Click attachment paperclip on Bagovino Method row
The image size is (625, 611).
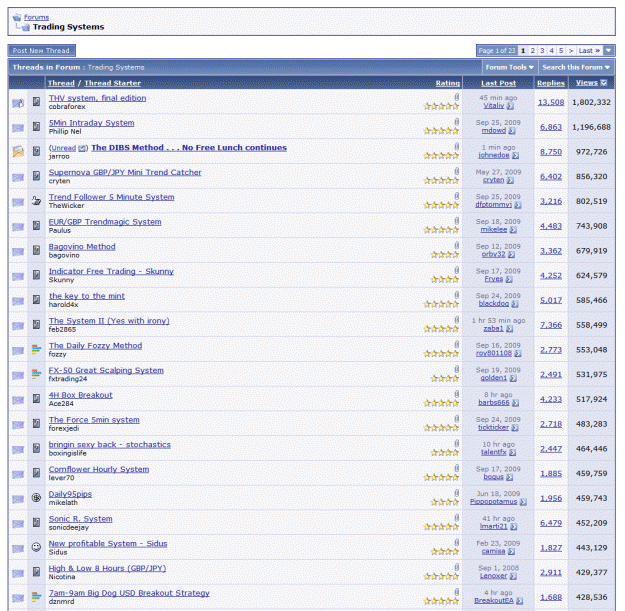457,246
